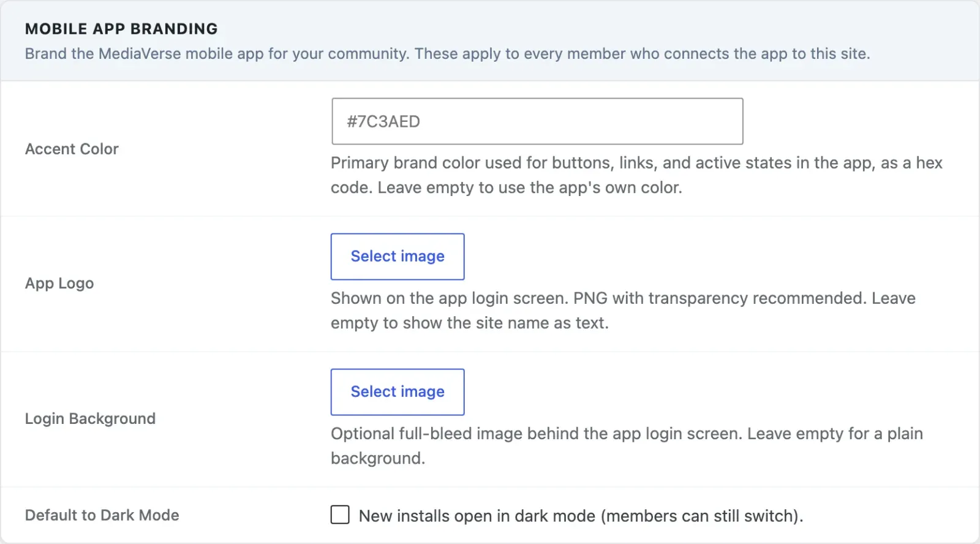Click the Accent Color row label
Image resolution: width=980 pixels, height=544 pixels.
[72, 149]
